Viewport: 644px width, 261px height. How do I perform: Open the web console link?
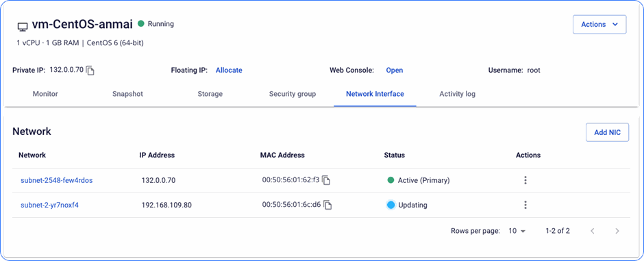395,70
